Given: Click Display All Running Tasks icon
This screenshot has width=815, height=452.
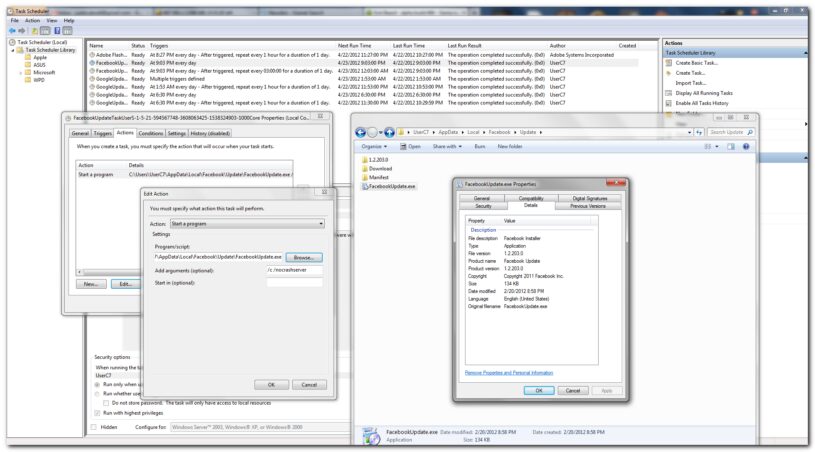Looking at the screenshot, I should (668, 93).
